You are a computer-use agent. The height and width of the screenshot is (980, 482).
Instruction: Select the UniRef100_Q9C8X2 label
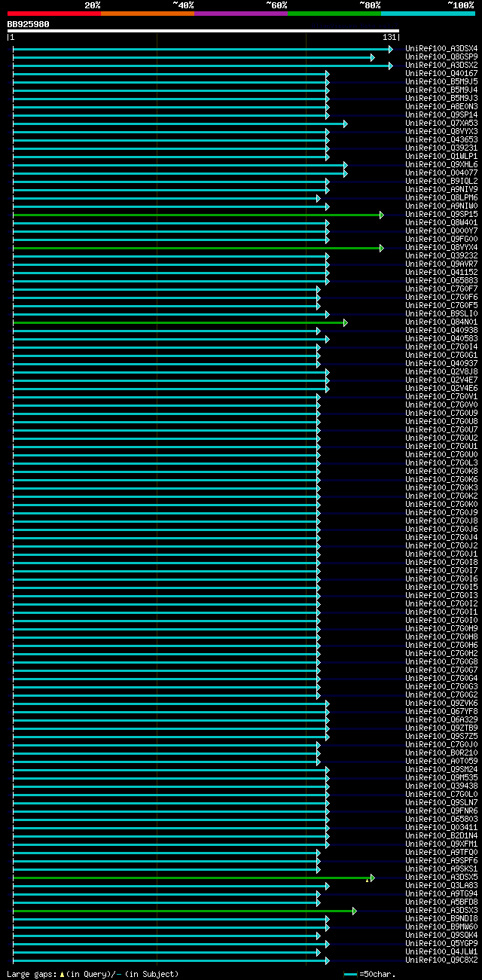(x=441, y=960)
